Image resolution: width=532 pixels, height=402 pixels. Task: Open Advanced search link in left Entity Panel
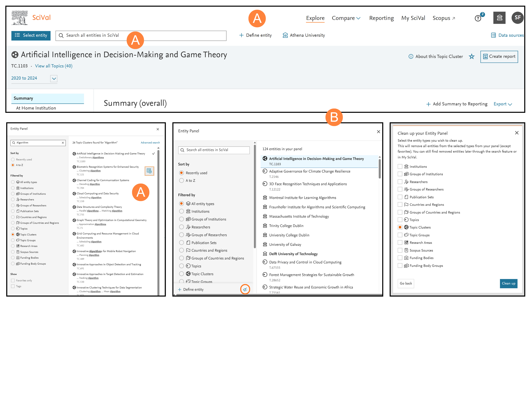point(150,143)
